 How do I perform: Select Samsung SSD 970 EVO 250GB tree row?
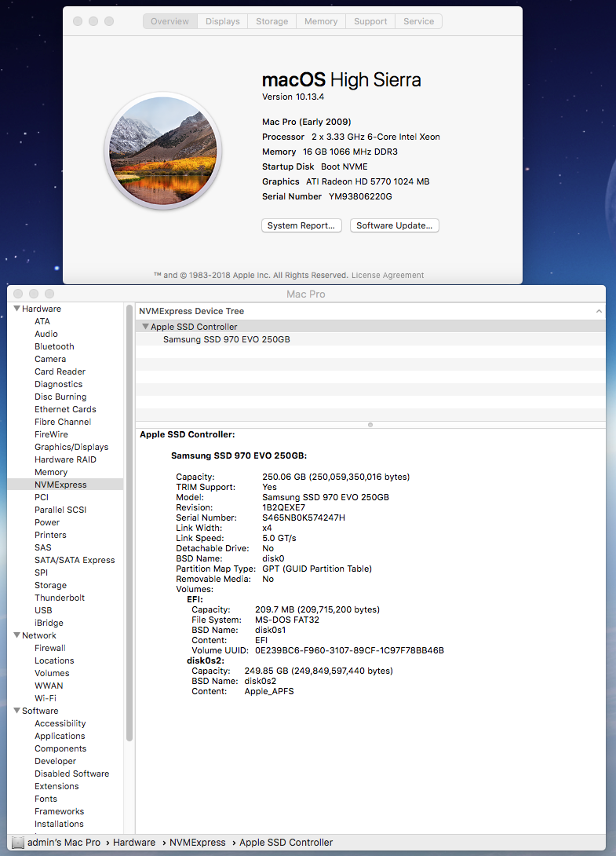370,339
